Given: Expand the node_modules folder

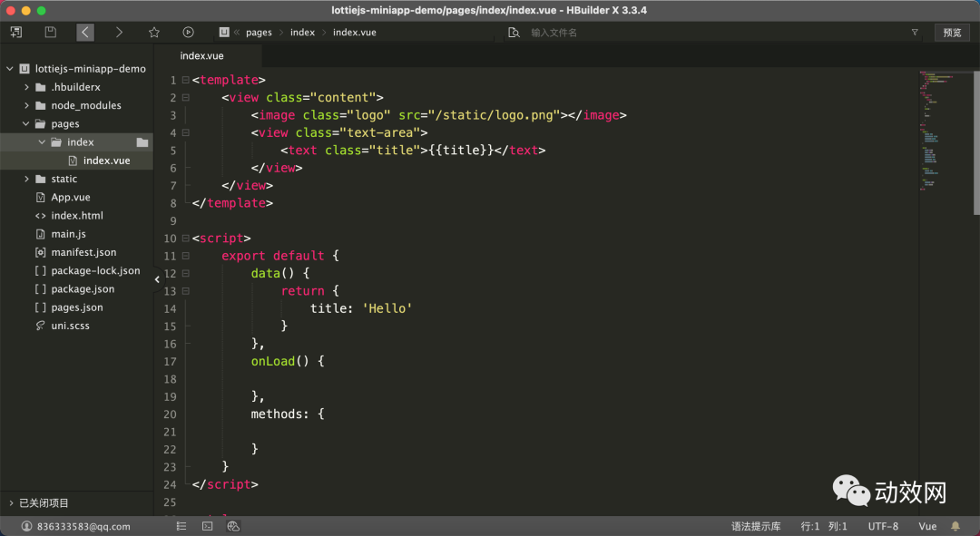Looking at the screenshot, I should click(x=26, y=105).
